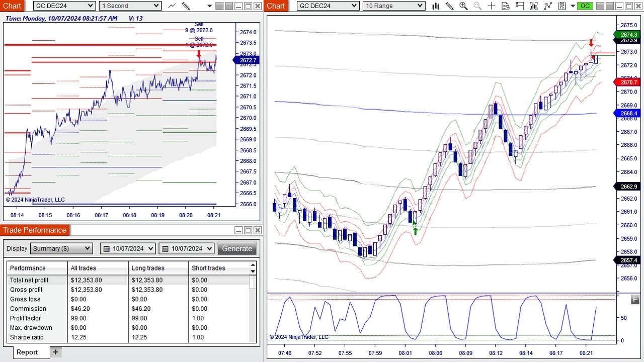Toggle the chart trader icon
The width and height of the screenshot is (644, 362).
[520, 6]
